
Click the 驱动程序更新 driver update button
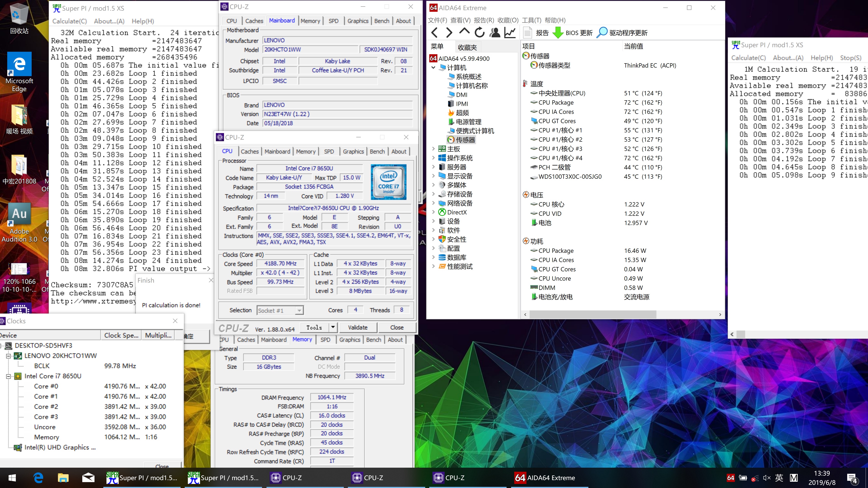[x=622, y=33]
